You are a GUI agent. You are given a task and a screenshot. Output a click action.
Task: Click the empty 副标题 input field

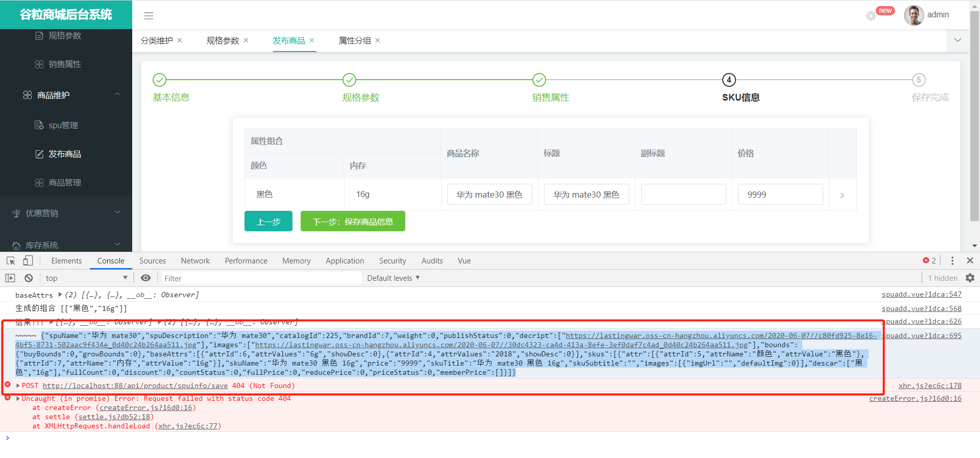[x=683, y=195]
